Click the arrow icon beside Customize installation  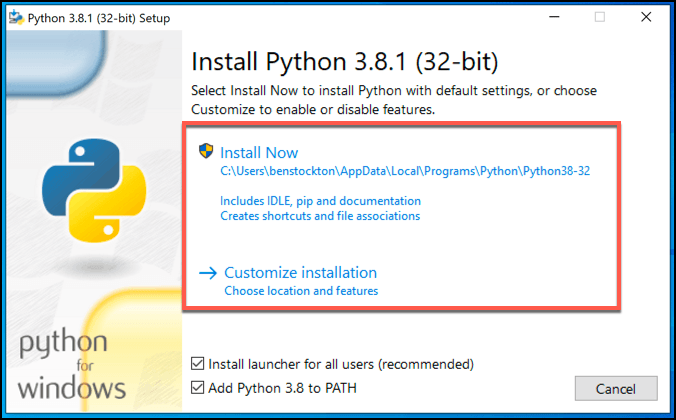coord(208,272)
